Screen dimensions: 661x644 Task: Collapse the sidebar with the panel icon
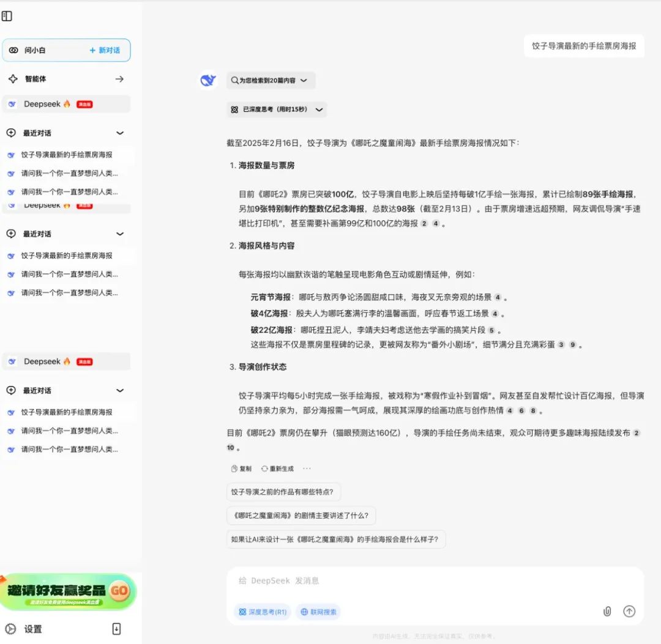7,16
